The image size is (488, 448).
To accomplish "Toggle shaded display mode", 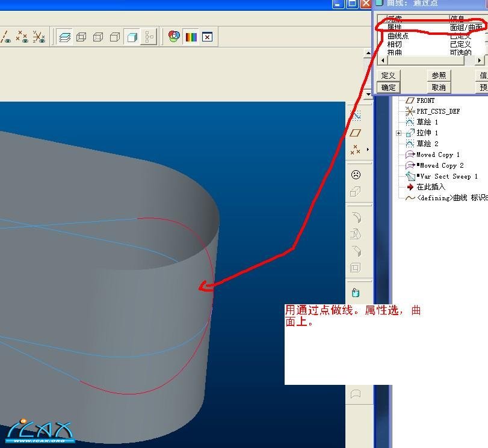I will 132,37.
